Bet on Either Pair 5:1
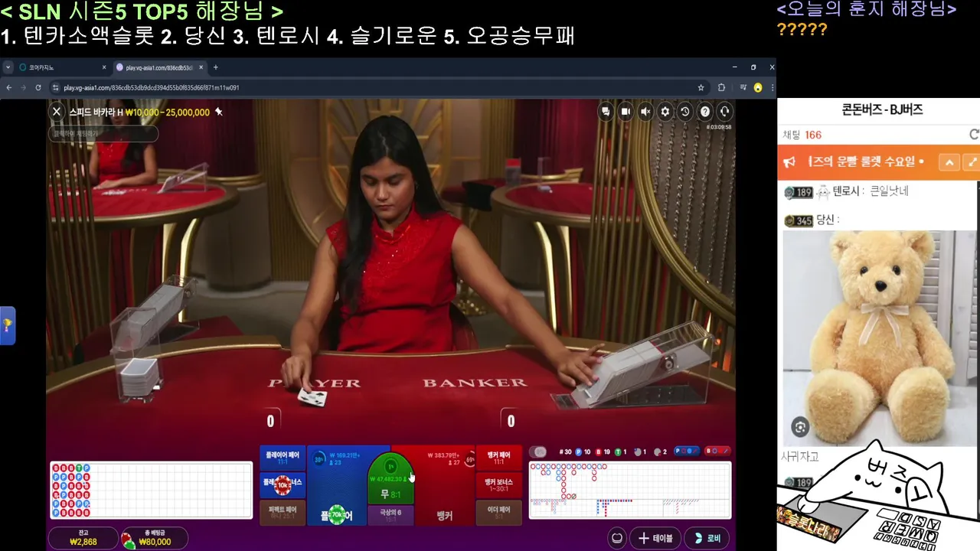This screenshot has height=551, width=980. point(499,511)
